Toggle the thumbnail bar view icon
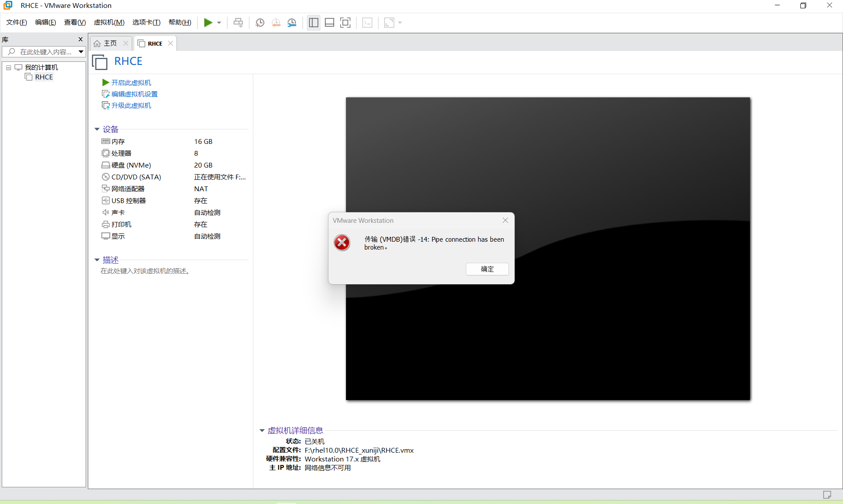 (329, 22)
